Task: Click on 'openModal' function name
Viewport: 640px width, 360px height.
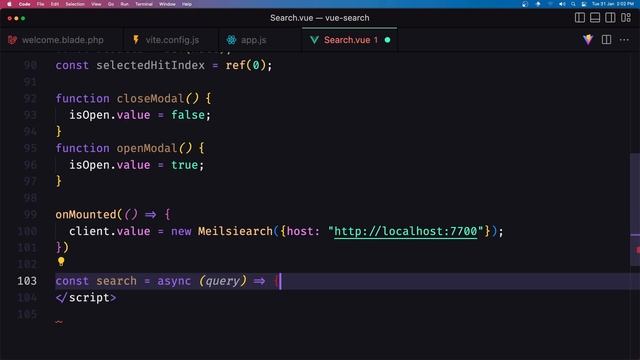Action: (147, 148)
